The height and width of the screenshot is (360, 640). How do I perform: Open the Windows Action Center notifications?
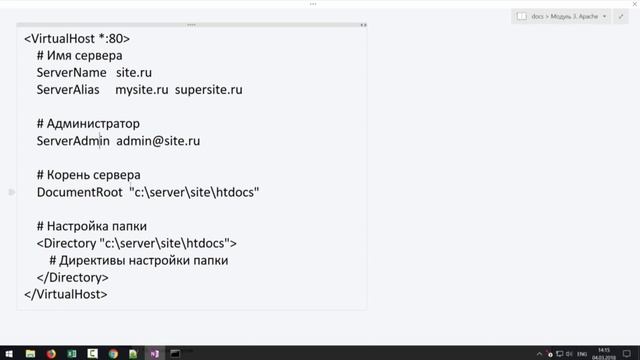tap(627, 353)
